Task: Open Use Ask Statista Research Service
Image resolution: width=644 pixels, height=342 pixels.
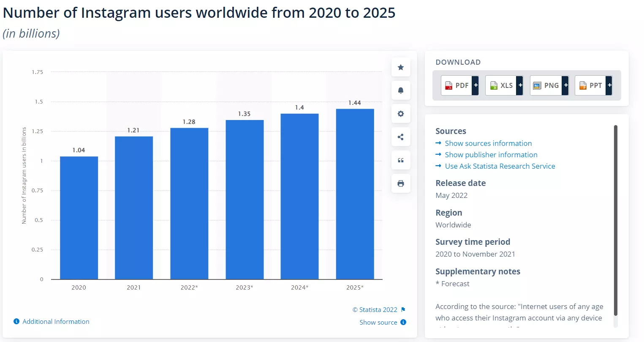Action: (500, 166)
